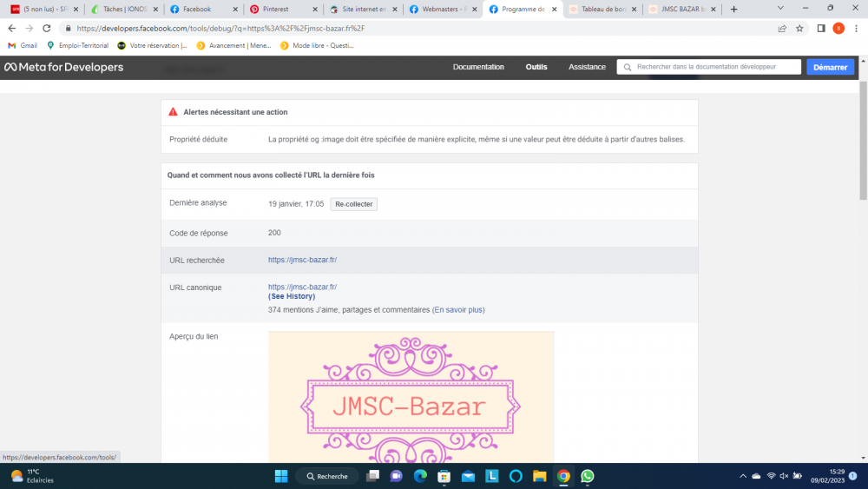Open the Assistance menu
This screenshot has width=868, height=489.
[x=587, y=67]
